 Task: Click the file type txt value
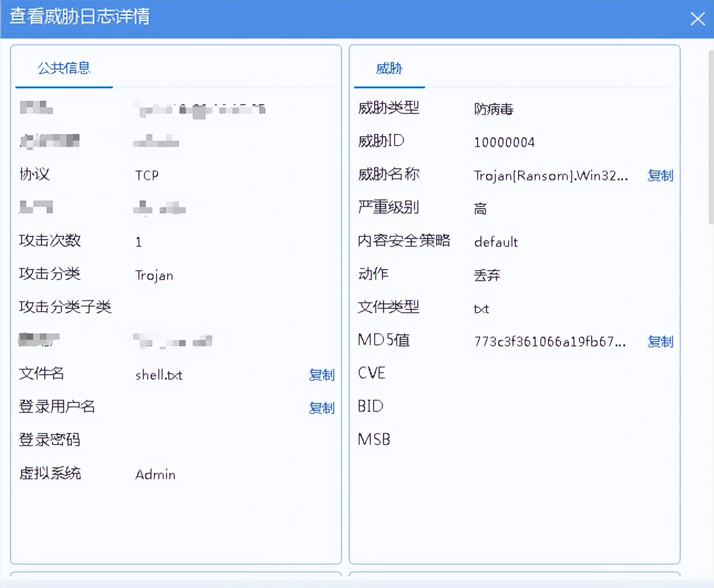480,308
